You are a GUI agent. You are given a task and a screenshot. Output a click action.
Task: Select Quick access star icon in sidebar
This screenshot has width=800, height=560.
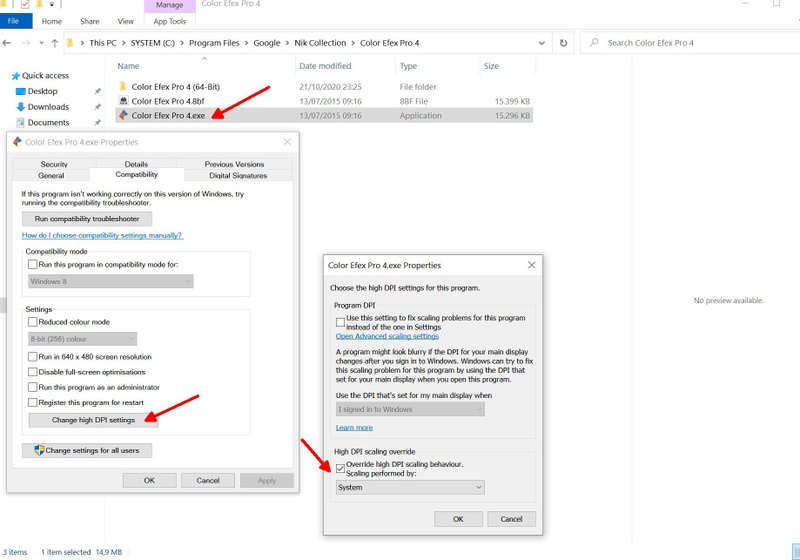click(15, 75)
